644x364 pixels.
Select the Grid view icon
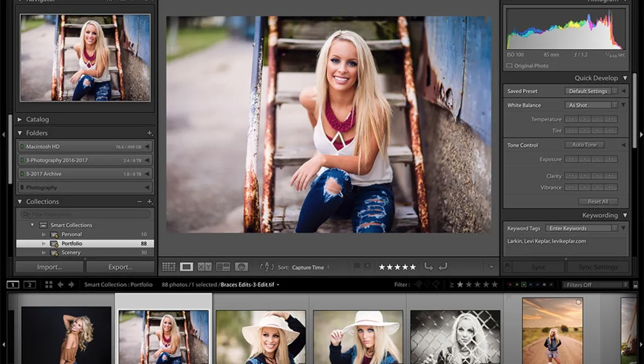pos(170,266)
